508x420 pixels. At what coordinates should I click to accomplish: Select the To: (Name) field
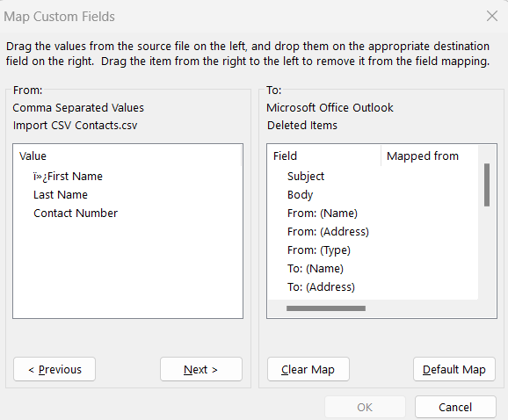316,269
